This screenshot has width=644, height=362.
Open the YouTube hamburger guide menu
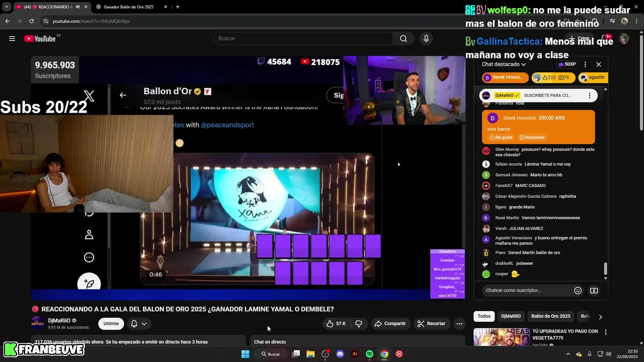point(12,39)
